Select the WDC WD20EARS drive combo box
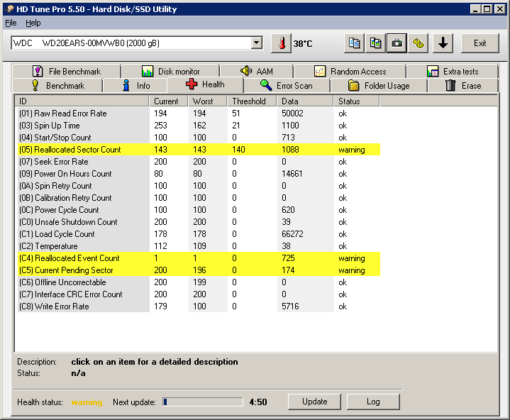 (137, 43)
